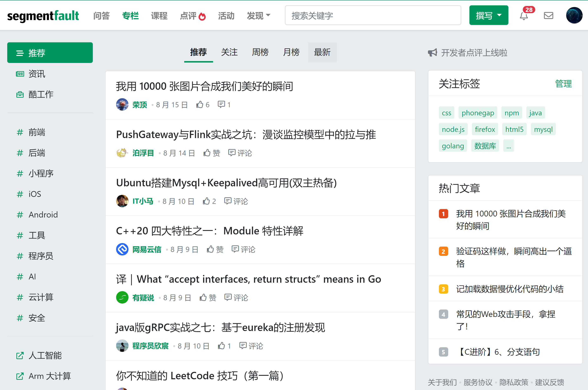The width and height of the screenshot is (588, 390).
Task: Focus the 搜索关键字 search box
Action: coord(372,16)
